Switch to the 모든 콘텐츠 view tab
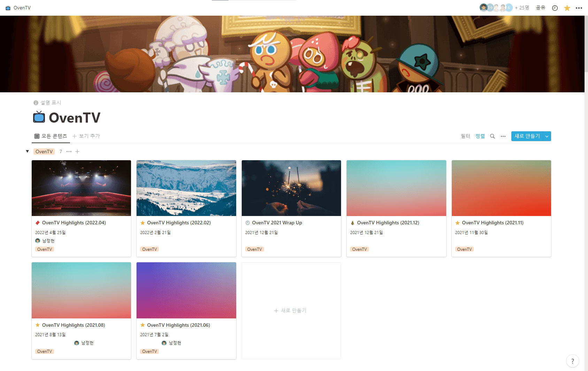 (x=51, y=136)
